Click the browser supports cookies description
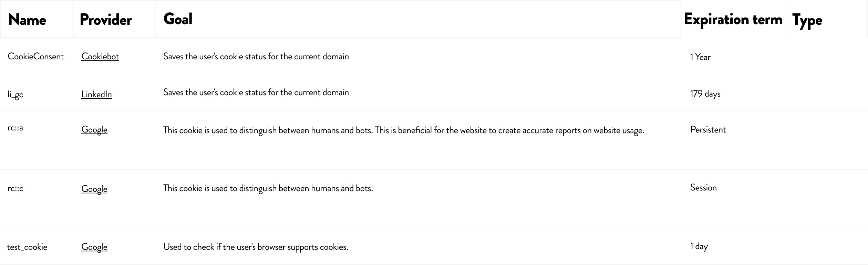The width and height of the screenshot is (868, 265). pyautogui.click(x=256, y=247)
